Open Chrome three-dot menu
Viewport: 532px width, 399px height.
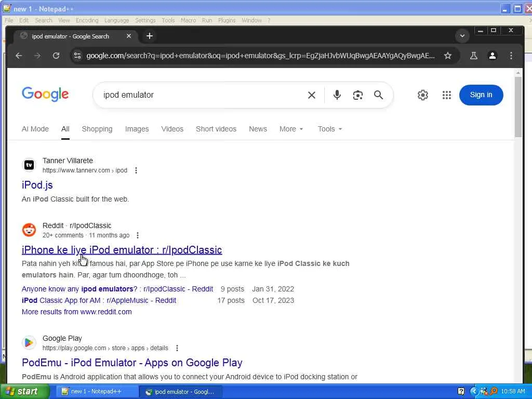(511, 56)
